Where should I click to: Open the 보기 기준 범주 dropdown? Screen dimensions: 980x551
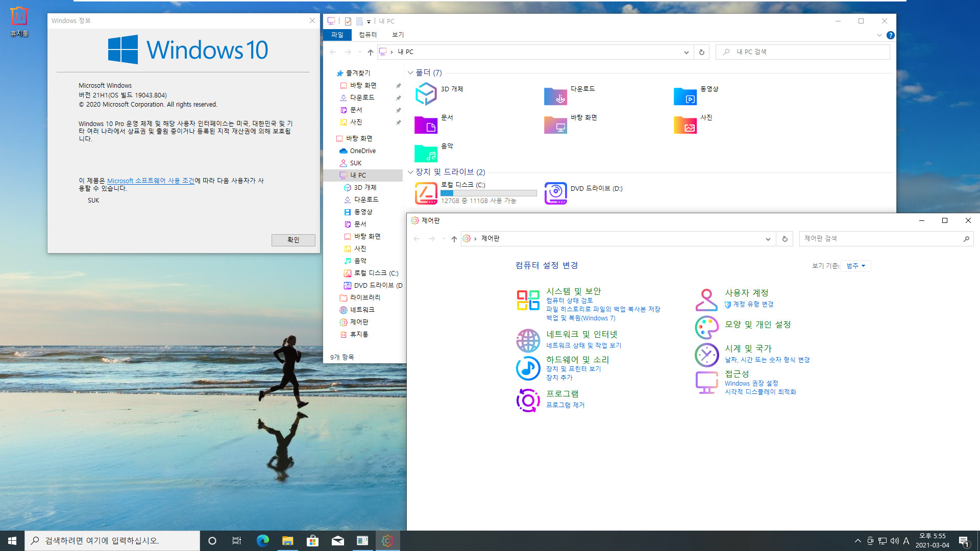pyautogui.click(x=856, y=266)
